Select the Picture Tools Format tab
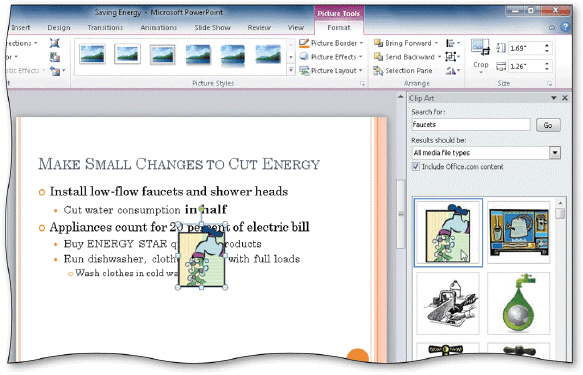Screen dimensions: 583x375 click(x=339, y=28)
